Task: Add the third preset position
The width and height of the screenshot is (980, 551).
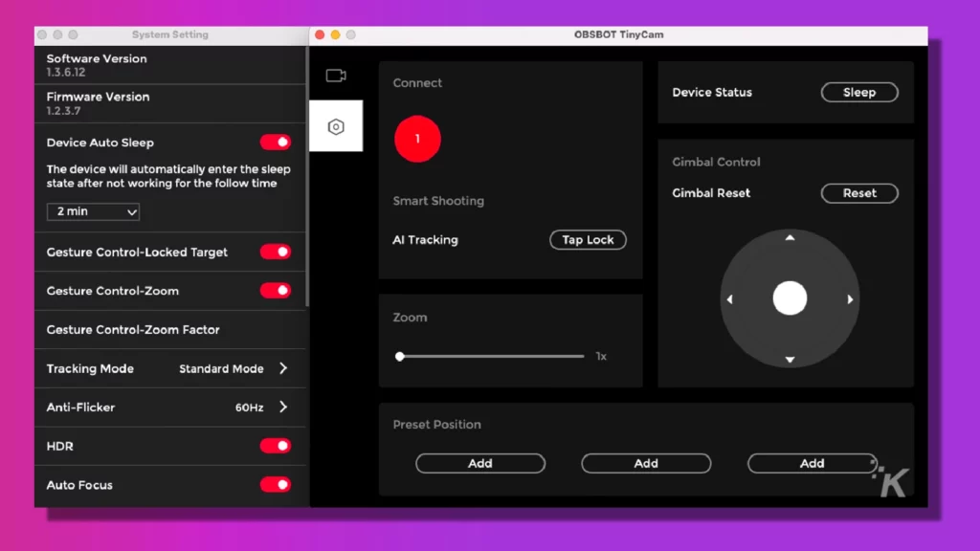Action: point(812,464)
